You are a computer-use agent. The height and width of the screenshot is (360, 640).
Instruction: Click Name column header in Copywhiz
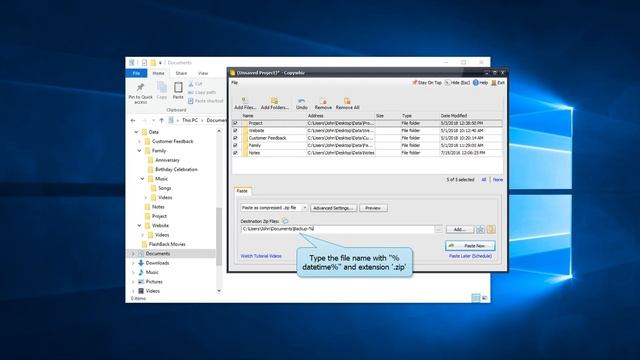248,116
